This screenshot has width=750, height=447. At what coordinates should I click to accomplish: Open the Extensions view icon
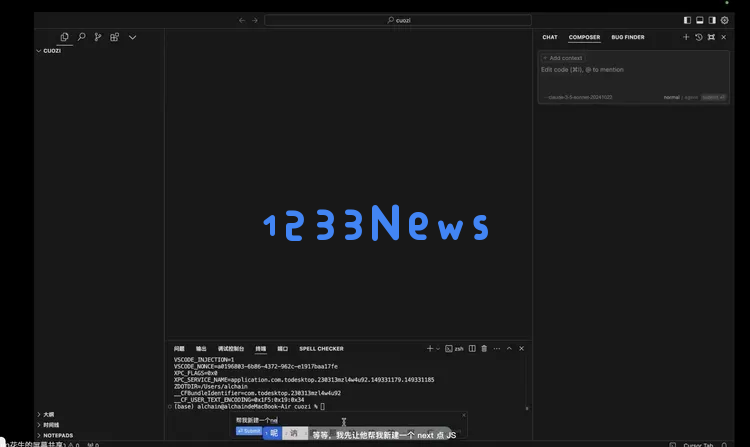[x=114, y=37]
